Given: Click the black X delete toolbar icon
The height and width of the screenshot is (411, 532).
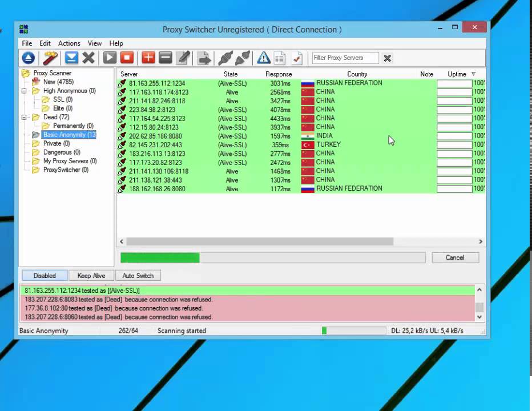Looking at the screenshot, I should click(88, 58).
